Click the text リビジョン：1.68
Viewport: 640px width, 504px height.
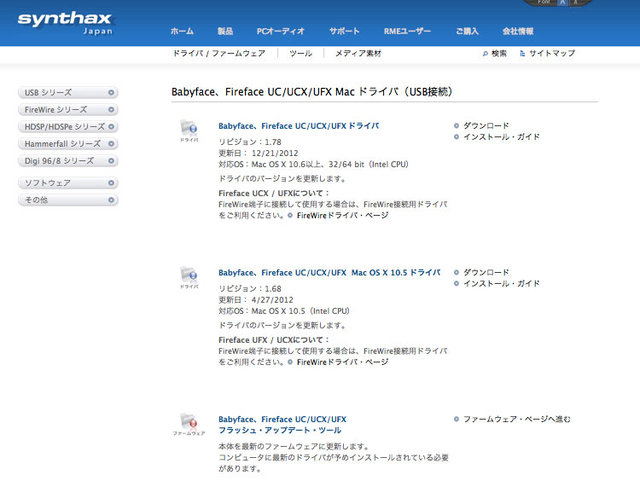pyautogui.click(x=250, y=289)
